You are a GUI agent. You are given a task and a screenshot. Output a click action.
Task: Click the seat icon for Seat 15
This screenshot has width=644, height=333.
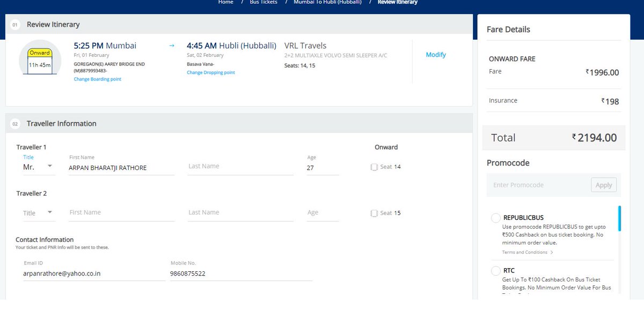coord(374,213)
